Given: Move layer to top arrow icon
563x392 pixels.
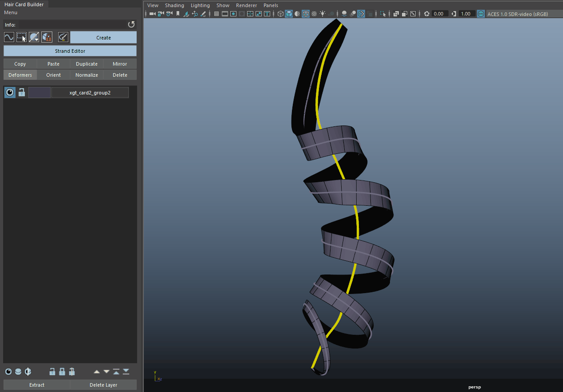Looking at the screenshot, I should pos(116,372).
